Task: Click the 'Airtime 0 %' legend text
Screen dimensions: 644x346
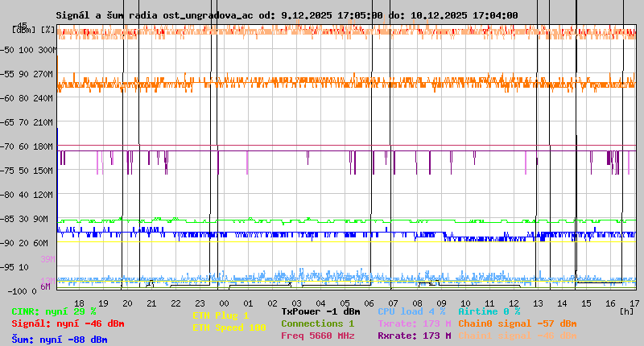Action: click(x=489, y=311)
